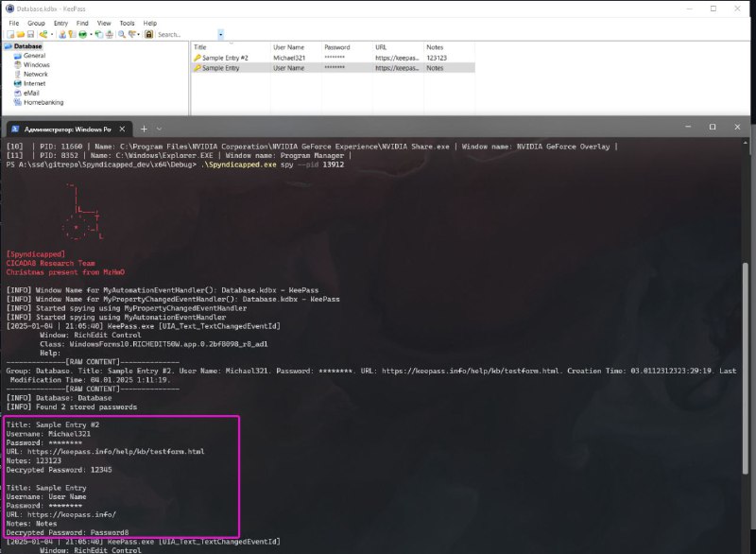Select the Database root group in tree

28,46
